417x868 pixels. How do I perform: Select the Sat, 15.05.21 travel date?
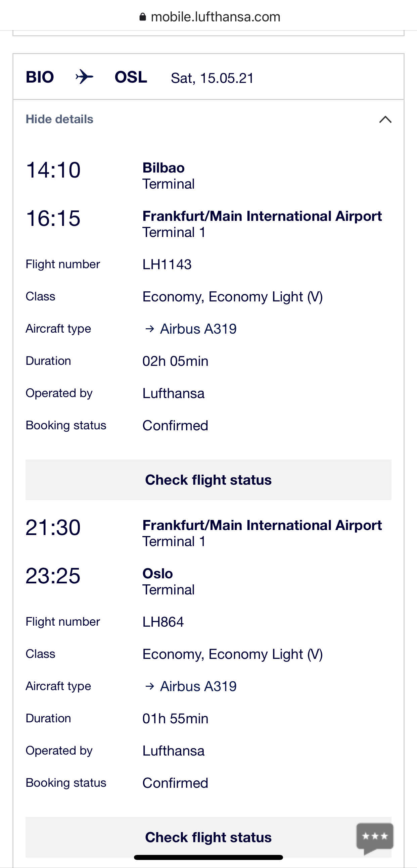pos(212,78)
